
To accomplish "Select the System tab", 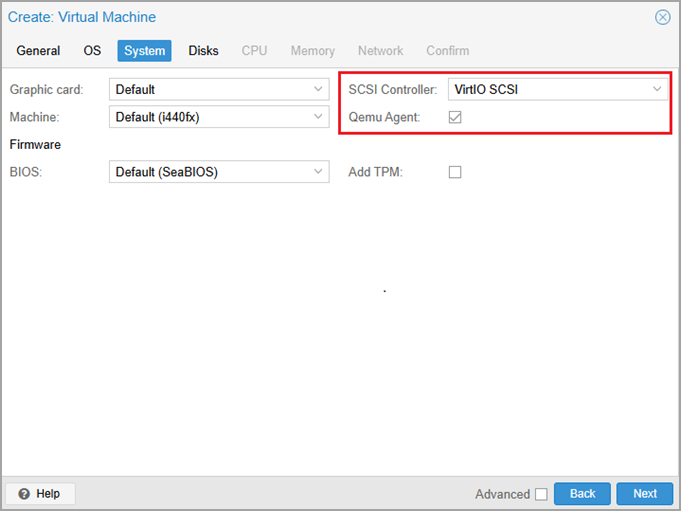I will [144, 51].
